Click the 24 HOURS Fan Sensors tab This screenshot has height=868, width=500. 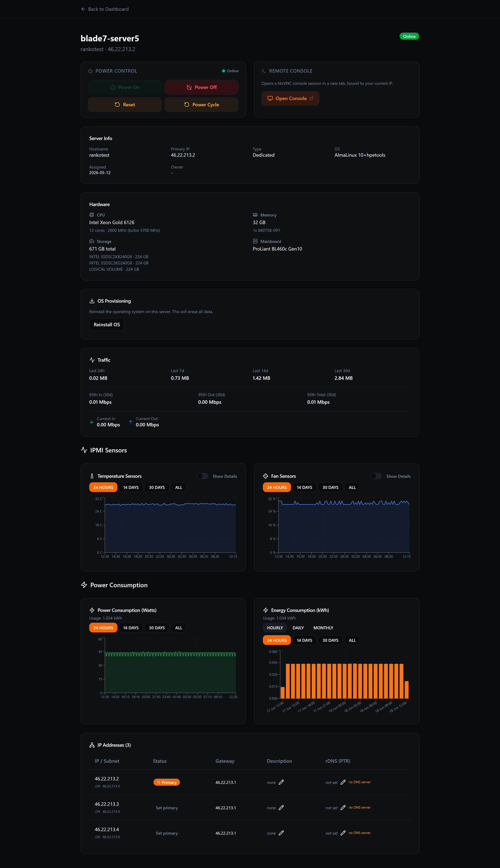coord(277,487)
